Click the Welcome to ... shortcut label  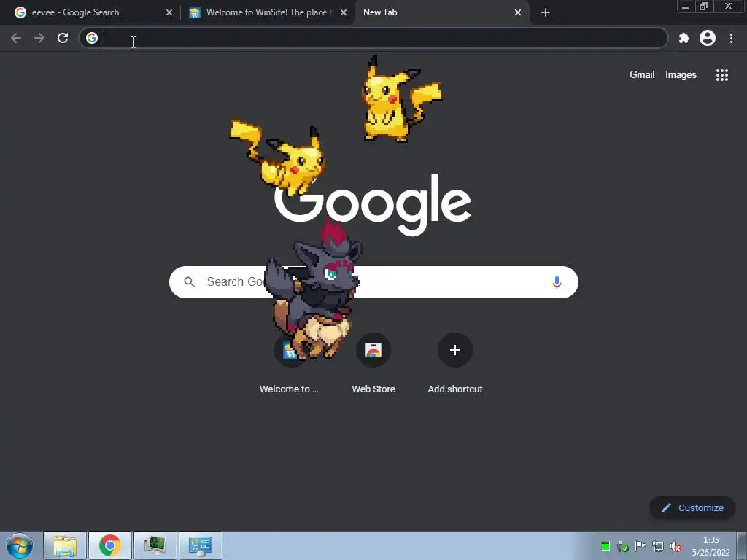point(289,389)
